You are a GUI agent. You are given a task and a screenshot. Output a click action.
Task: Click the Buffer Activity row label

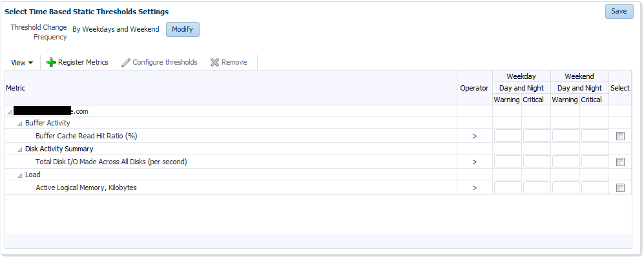(x=48, y=123)
